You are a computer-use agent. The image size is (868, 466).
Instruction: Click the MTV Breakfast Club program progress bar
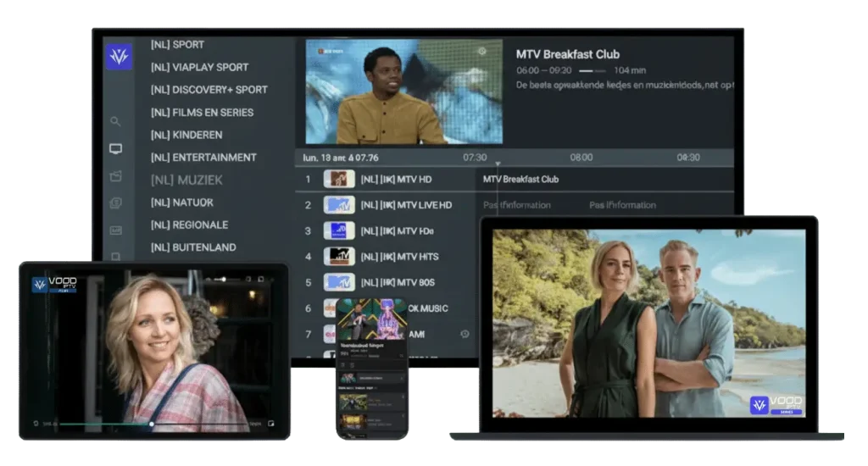click(x=592, y=71)
